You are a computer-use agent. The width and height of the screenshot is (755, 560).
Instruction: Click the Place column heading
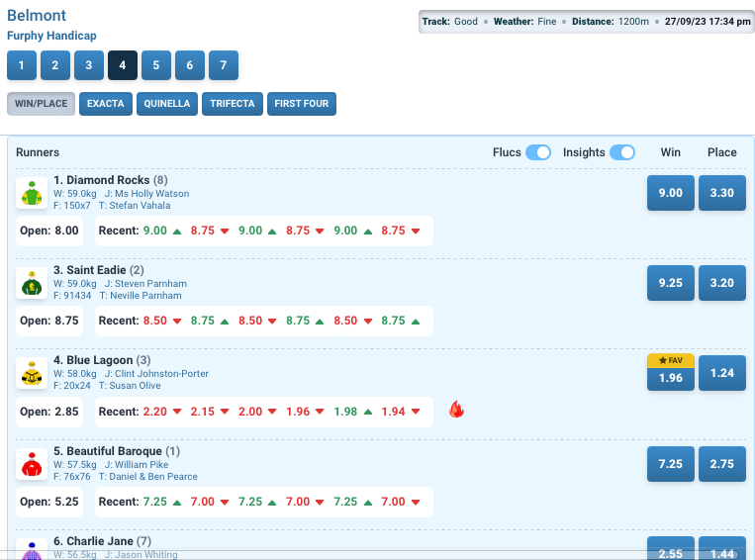pyautogui.click(x=721, y=152)
